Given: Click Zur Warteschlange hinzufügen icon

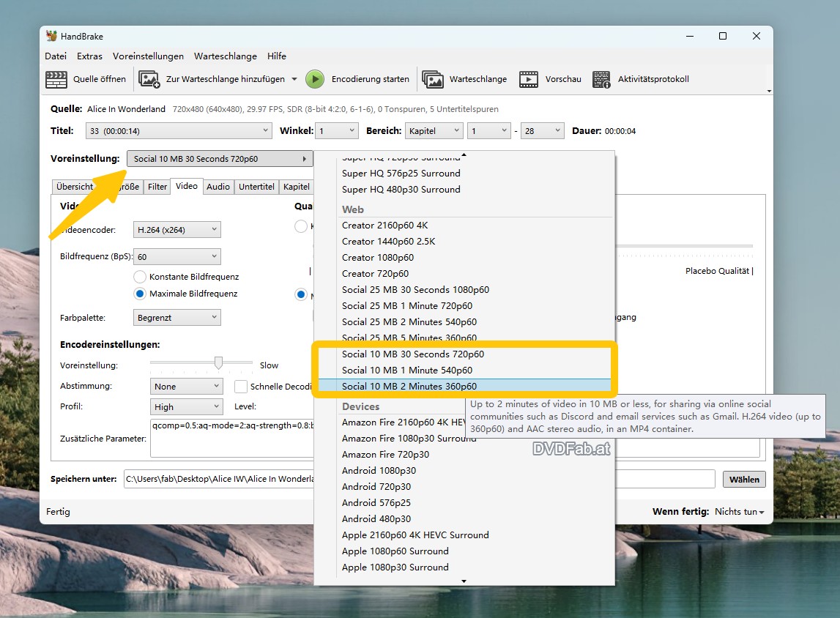Looking at the screenshot, I should point(149,79).
